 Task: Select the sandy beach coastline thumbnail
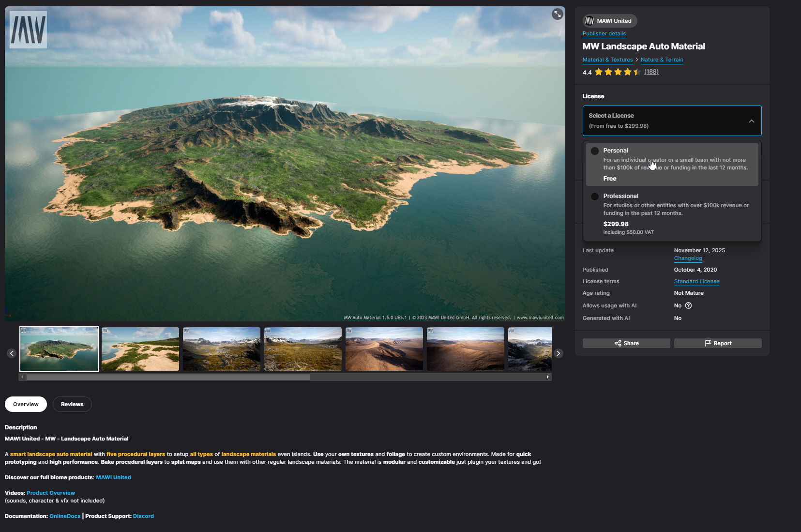click(140, 349)
